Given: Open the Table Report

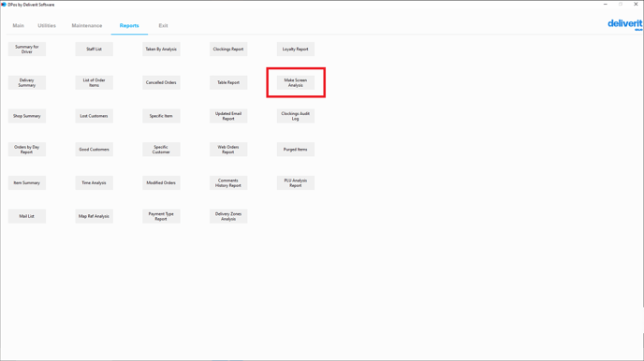Looking at the screenshot, I should click(228, 82).
